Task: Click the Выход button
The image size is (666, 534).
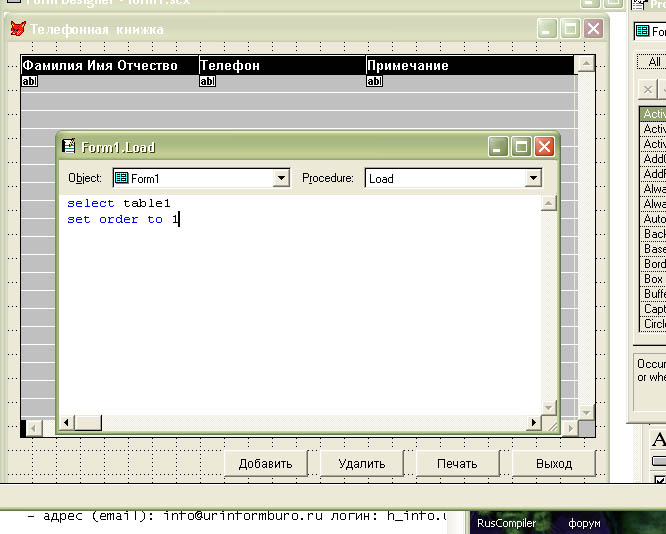Action: (x=553, y=463)
